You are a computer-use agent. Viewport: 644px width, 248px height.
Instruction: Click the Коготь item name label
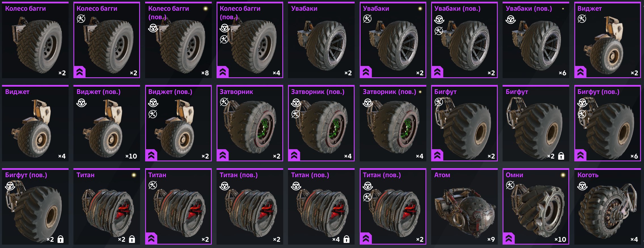click(588, 175)
